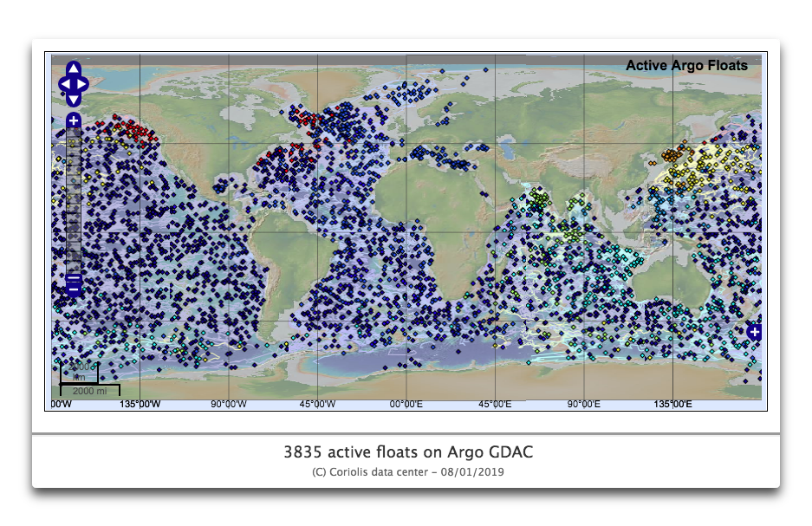Click the 135°00'W longitude label
The width and height of the screenshot is (812, 526).
pos(140,405)
